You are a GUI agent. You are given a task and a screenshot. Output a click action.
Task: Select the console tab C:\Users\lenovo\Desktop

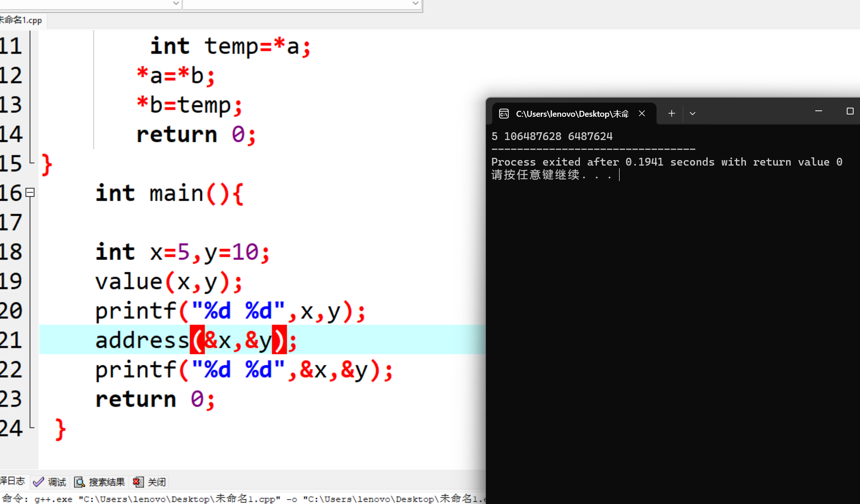click(574, 114)
